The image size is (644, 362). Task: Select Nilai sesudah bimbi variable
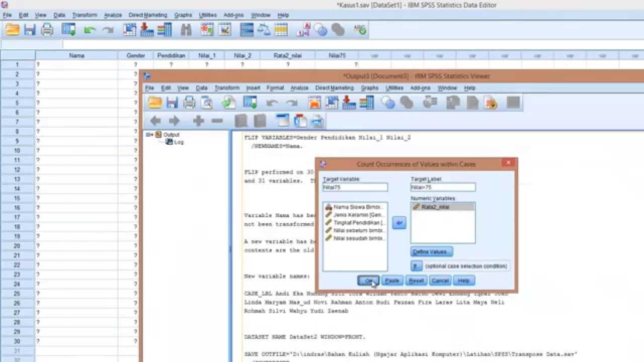point(355,238)
